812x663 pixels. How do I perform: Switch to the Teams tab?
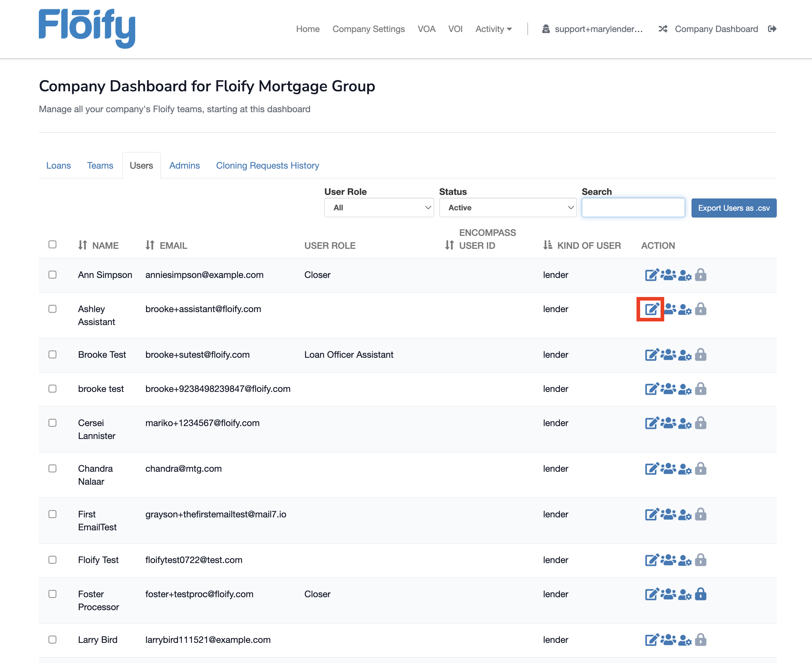100,165
